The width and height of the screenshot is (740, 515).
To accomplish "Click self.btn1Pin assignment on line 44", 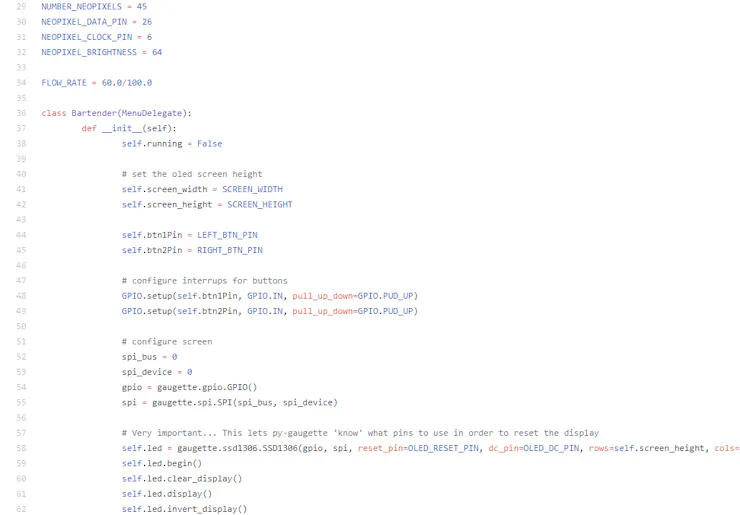I will pyautogui.click(x=152, y=235).
